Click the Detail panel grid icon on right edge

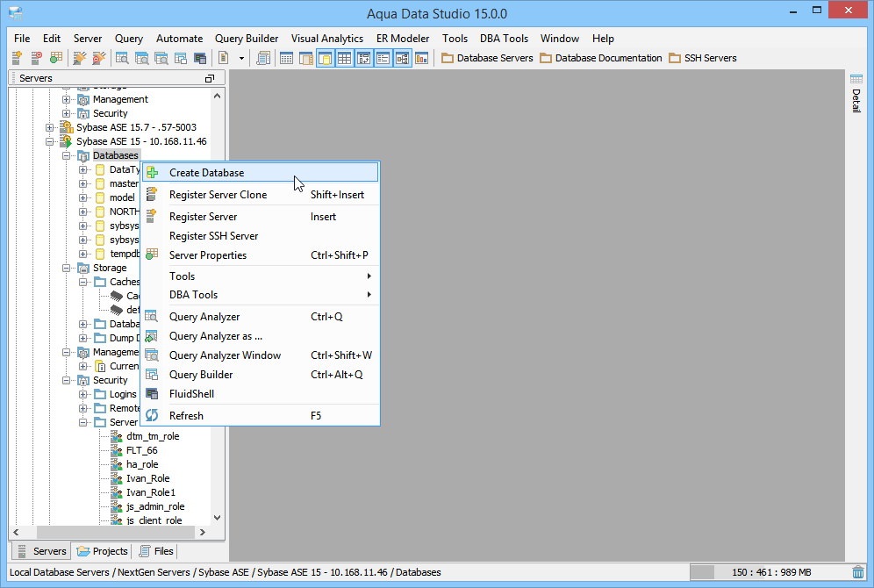click(856, 79)
